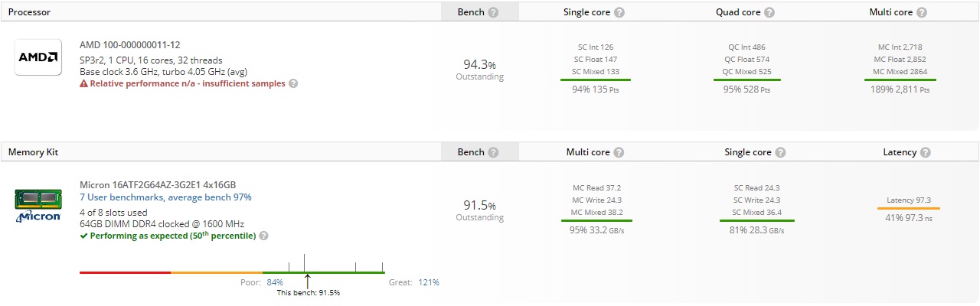Click help icon beside Latency header
This screenshot has height=306, width=980.
click(926, 152)
